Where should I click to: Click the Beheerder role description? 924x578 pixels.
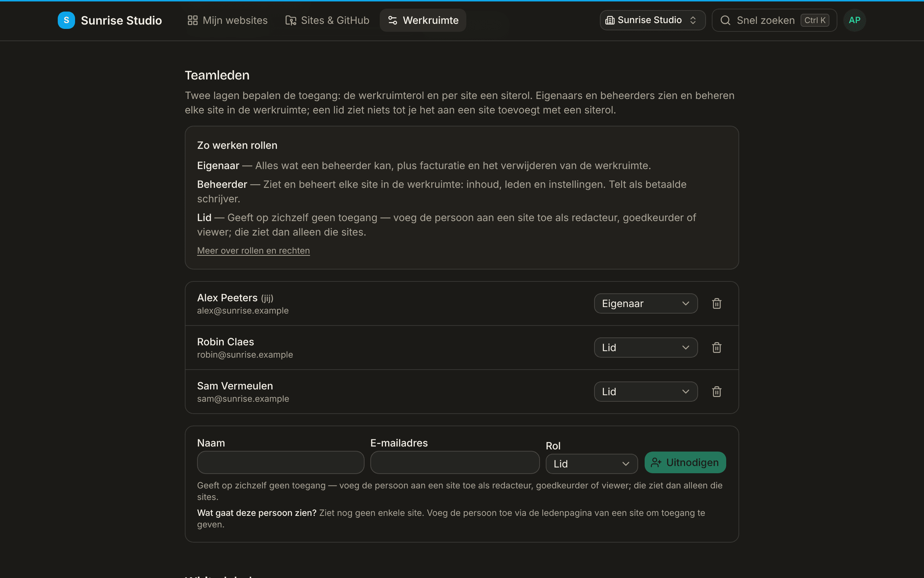[442, 191]
